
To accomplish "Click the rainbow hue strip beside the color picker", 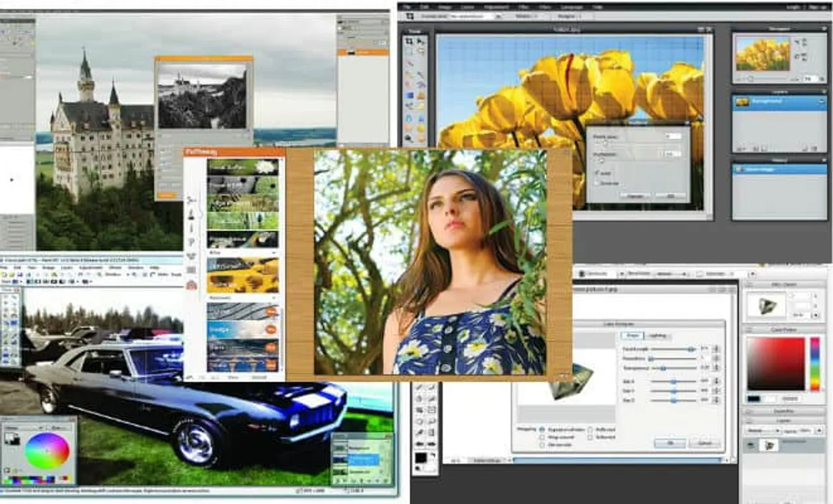I will (x=815, y=364).
